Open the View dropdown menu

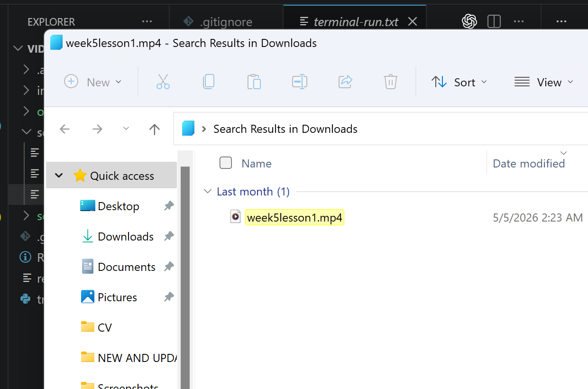coord(544,82)
